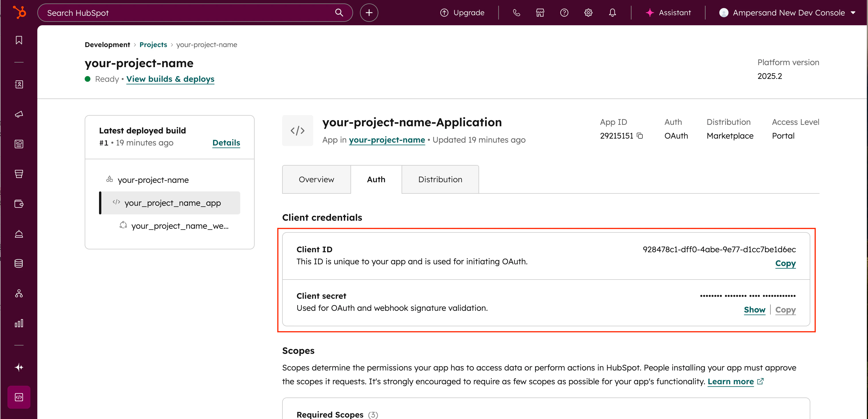Switch to the Distribution tab
868x419 pixels.
tap(440, 180)
